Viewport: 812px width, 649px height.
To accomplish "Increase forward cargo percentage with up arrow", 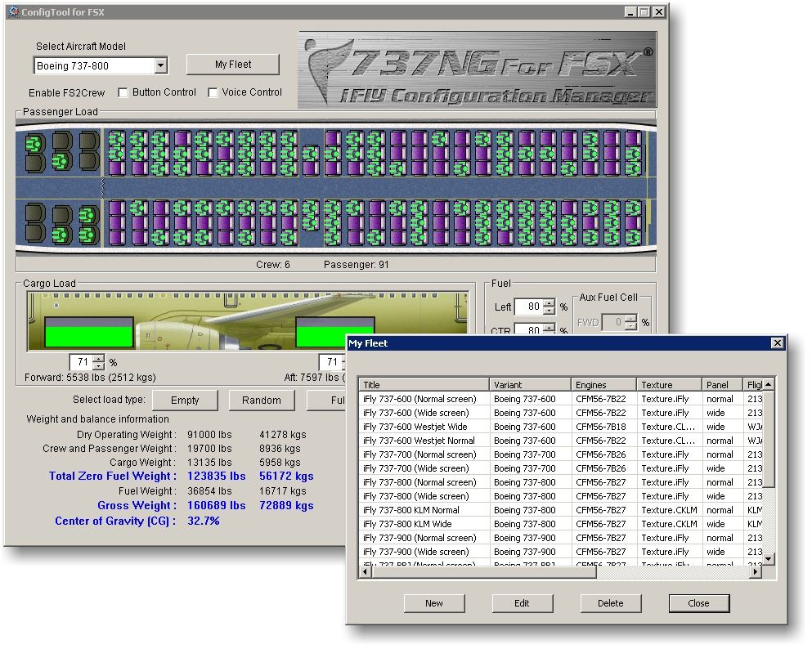I will click(99, 358).
